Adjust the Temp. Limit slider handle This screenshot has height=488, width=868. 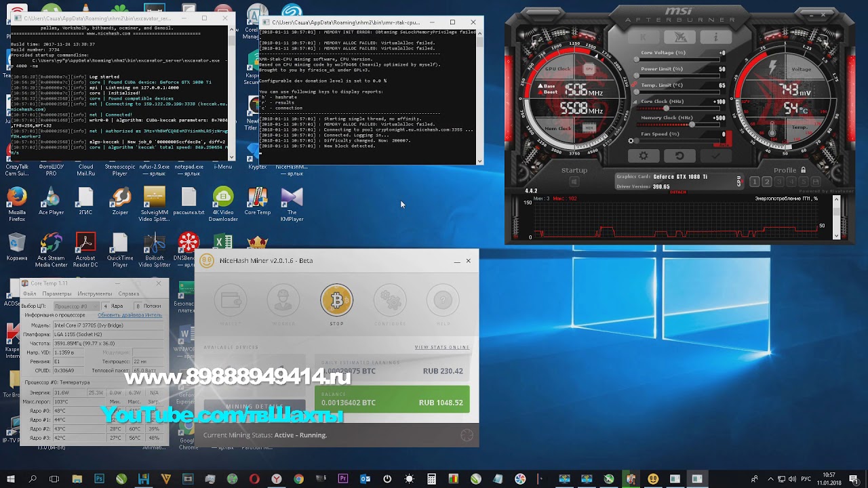tap(637, 92)
